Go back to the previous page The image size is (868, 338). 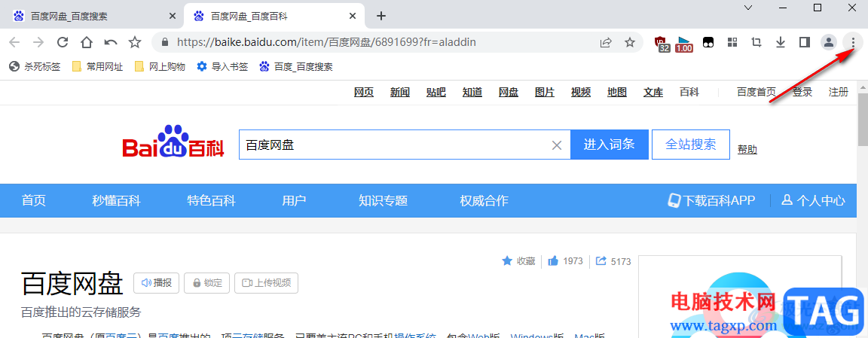click(14, 42)
